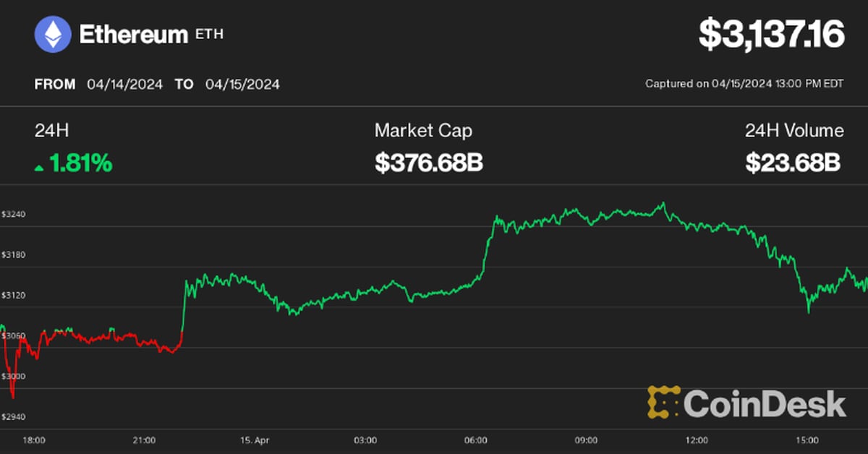Viewport: 868px width, 454px height.
Task: Click the 06:00 time axis marker
Action: (476, 440)
